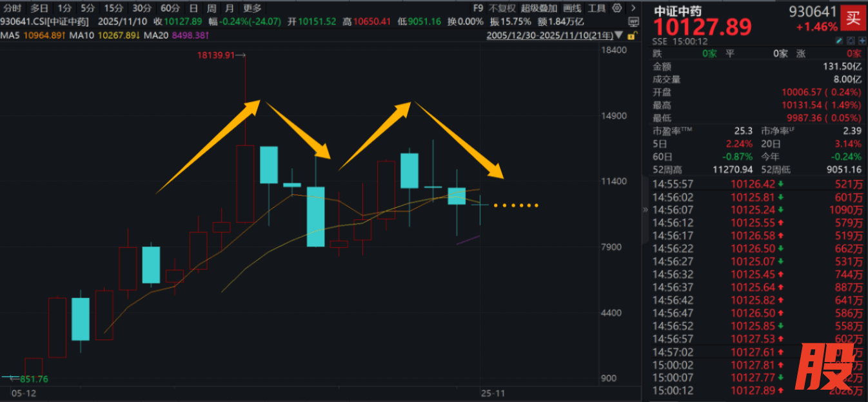Open the 工具 tools menu
The image size is (868, 402).
click(597, 8)
